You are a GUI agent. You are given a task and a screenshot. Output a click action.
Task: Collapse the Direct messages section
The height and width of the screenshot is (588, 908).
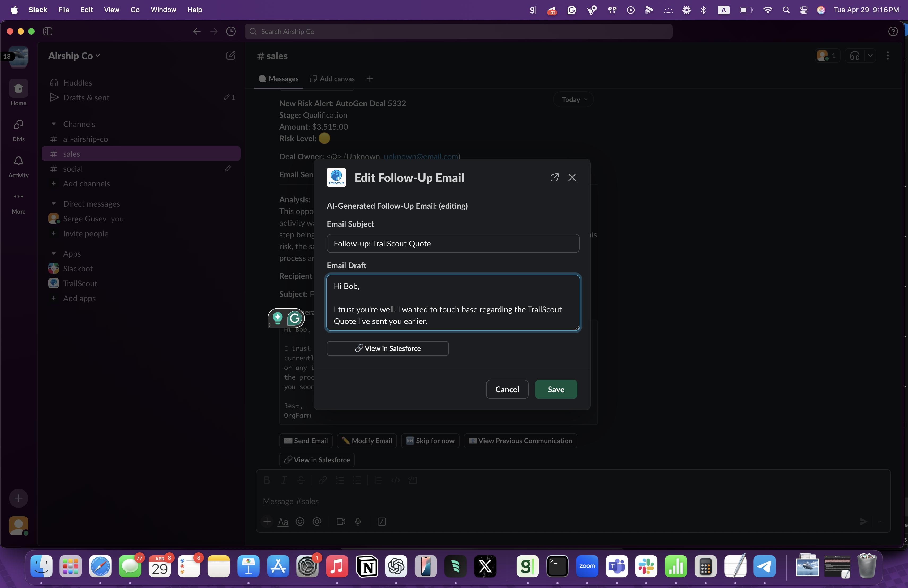tap(54, 204)
